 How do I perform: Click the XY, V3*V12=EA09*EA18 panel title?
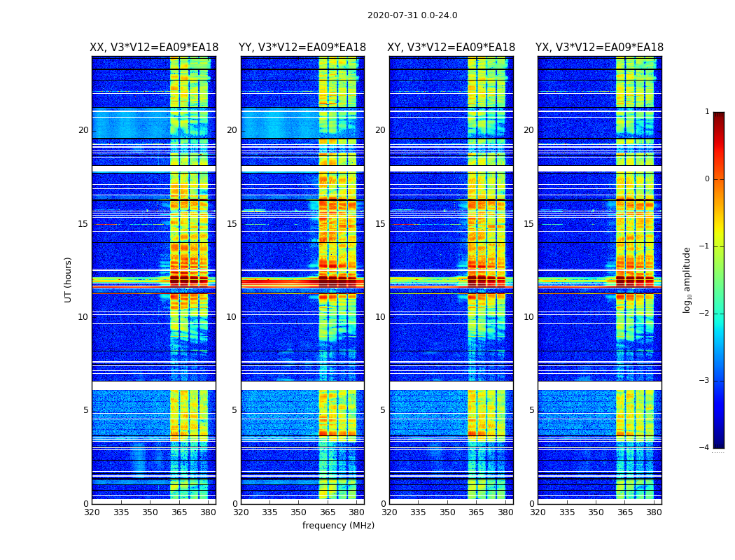click(451, 48)
